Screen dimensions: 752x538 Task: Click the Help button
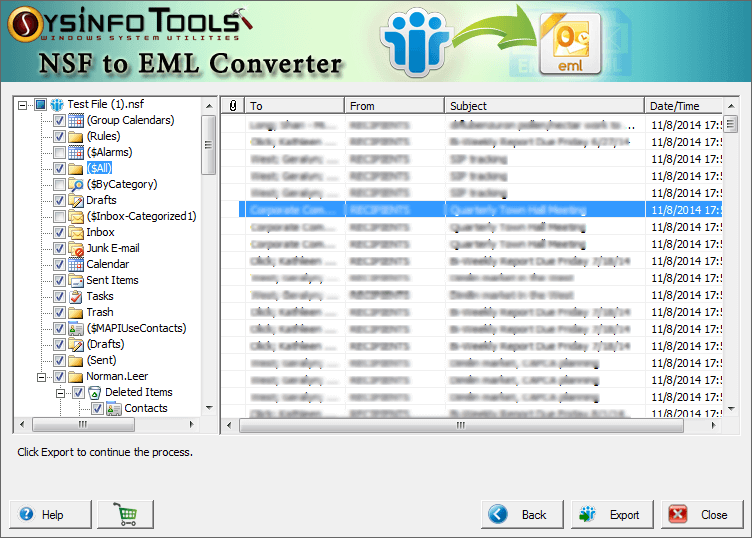50,515
